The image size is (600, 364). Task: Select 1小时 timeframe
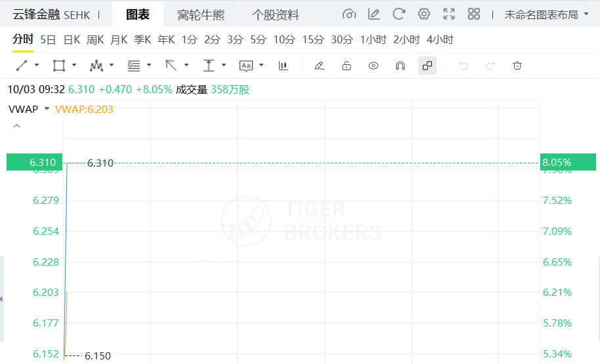click(374, 39)
